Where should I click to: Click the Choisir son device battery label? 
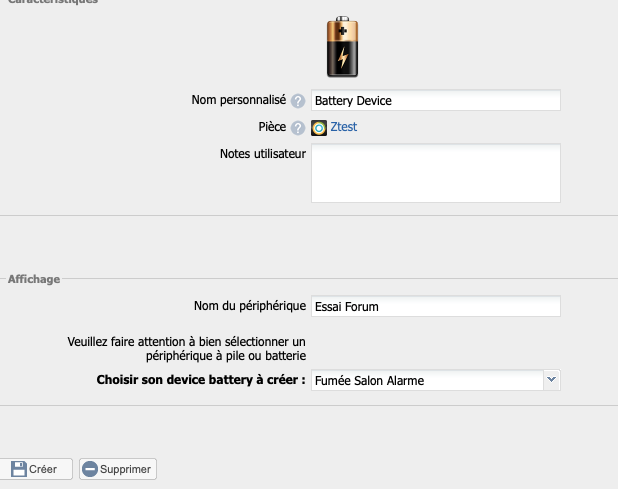[200, 380]
